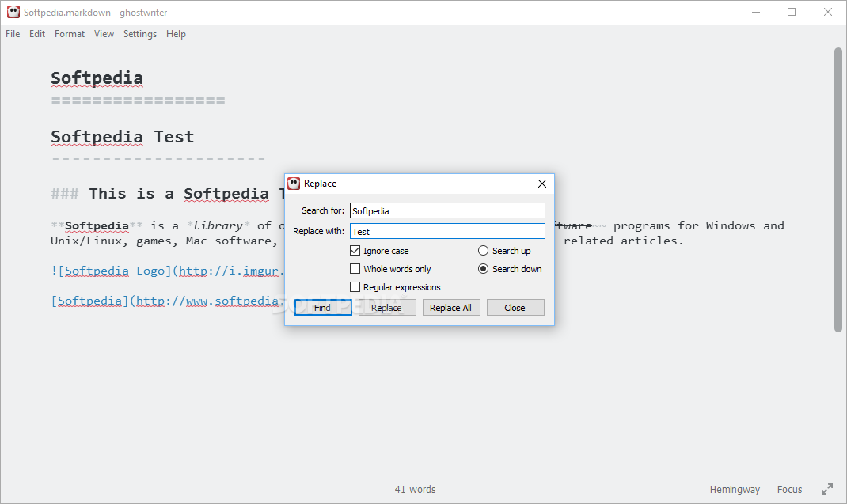Click the Replace with input field

pos(447,231)
